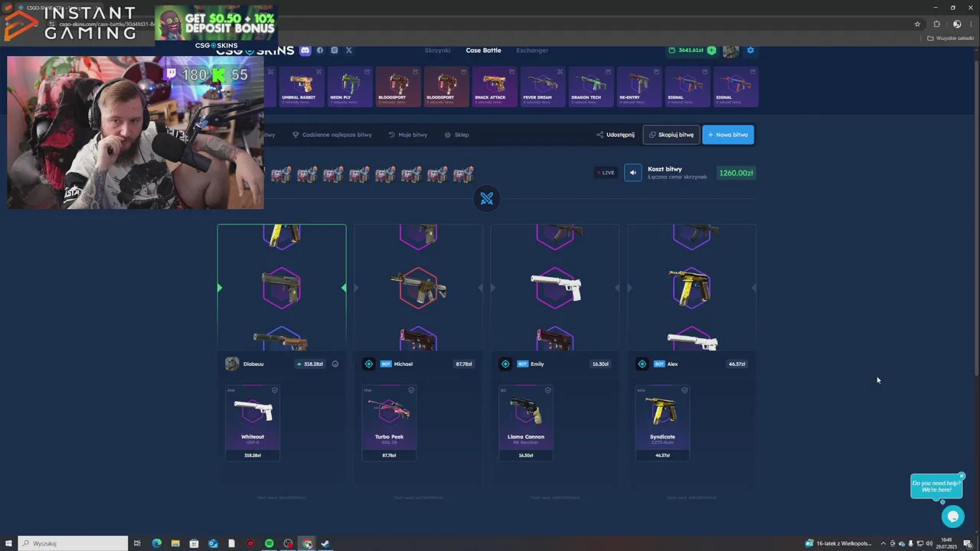Open Fever Dream recent drop card

pyautogui.click(x=543, y=86)
